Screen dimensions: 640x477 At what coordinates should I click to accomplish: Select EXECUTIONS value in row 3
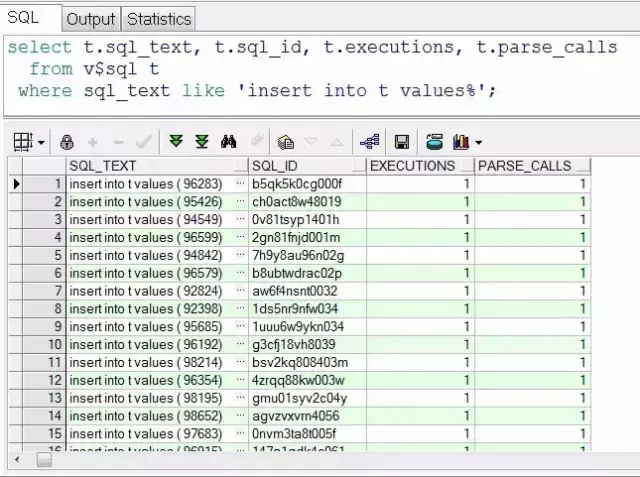[x=420, y=220]
